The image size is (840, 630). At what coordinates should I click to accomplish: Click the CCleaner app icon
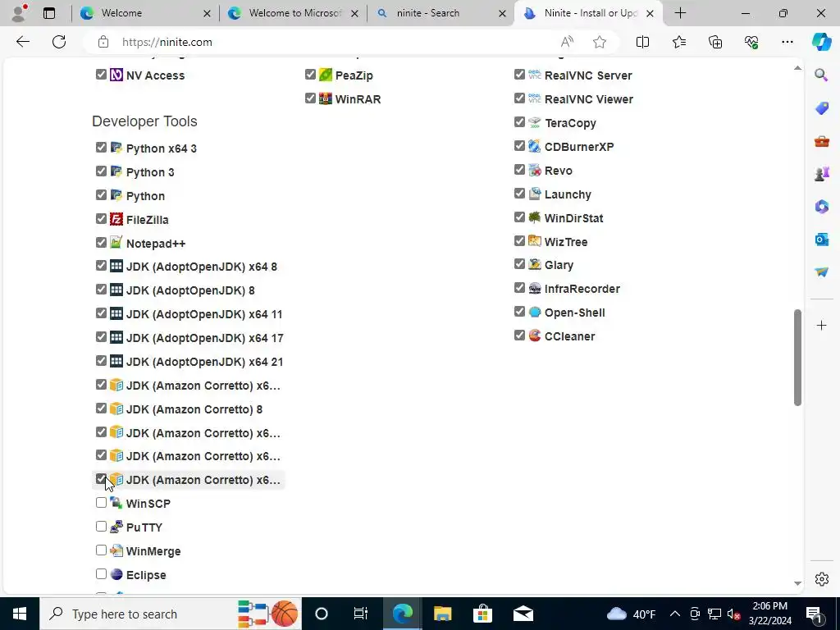[x=535, y=336]
